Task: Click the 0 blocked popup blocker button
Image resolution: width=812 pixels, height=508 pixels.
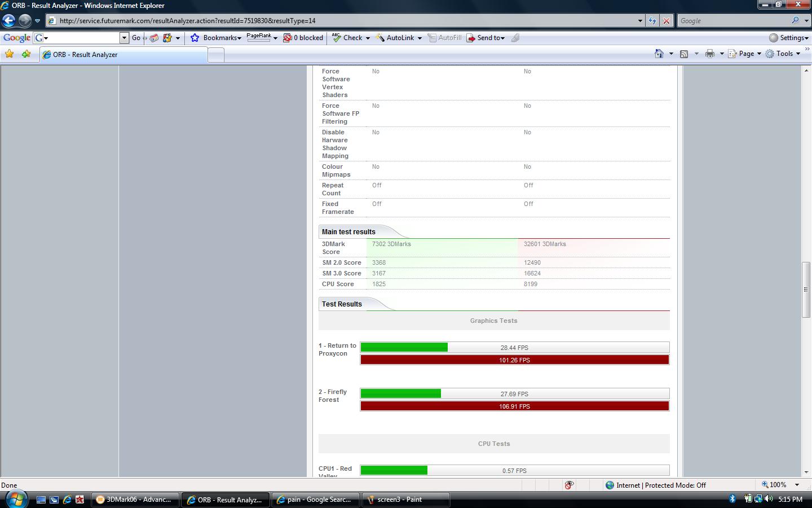Action: (x=303, y=38)
